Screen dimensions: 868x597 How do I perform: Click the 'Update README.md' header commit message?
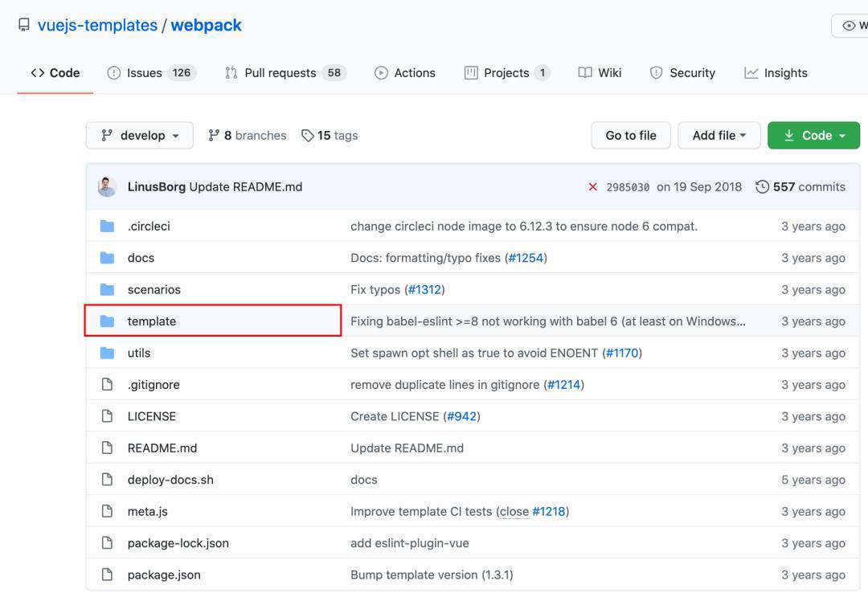pos(246,187)
